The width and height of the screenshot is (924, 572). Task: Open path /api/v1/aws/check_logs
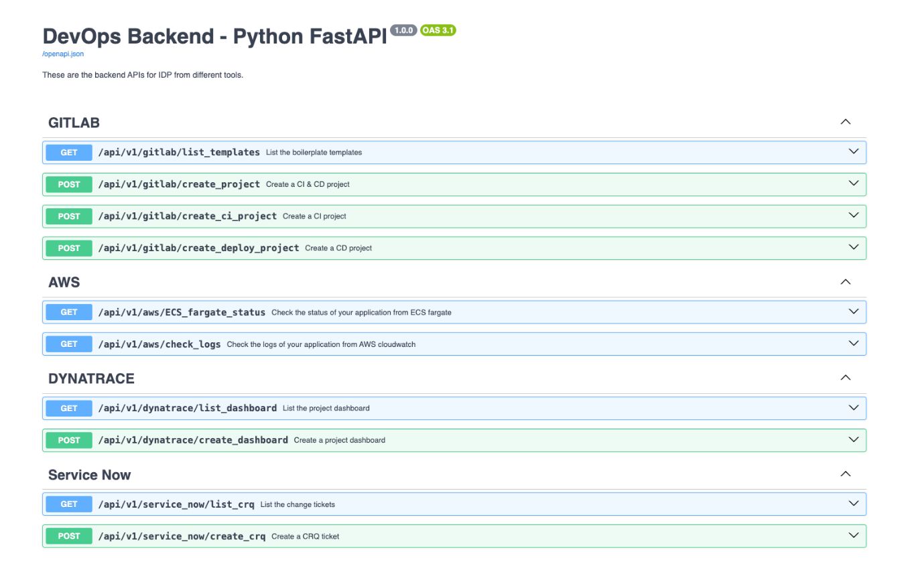[x=159, y=344]
